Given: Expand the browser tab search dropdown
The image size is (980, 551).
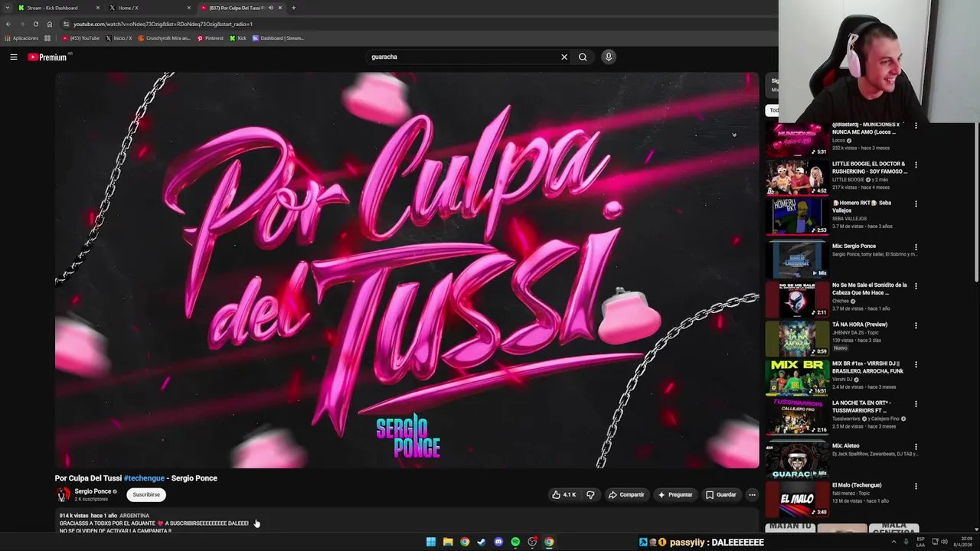Looking at the screenshot, I should tap(8, 8).
